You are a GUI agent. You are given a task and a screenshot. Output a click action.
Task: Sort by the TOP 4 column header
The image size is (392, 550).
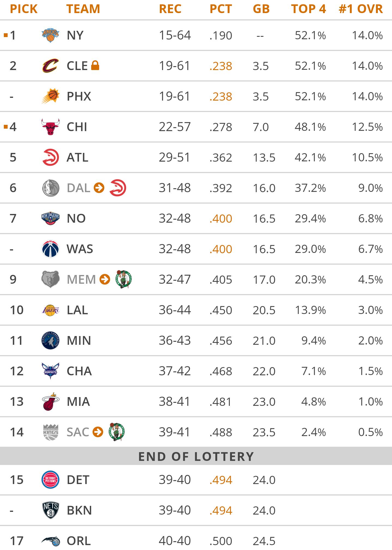coord(308,9)
